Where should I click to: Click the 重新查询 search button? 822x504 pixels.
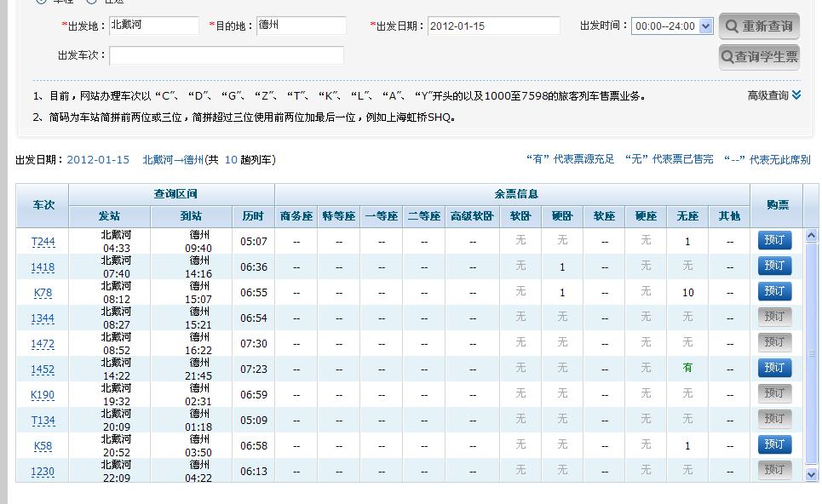click(758, 26)
